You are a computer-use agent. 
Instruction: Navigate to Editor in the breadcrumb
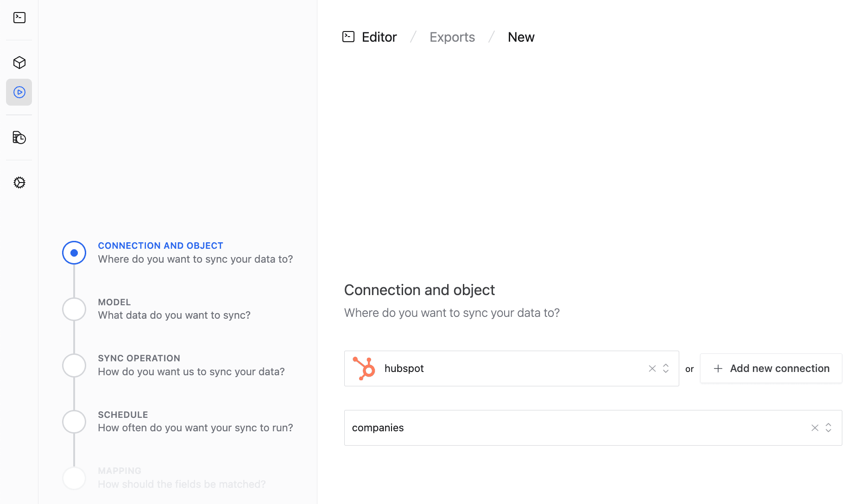[x=379, y=37]
